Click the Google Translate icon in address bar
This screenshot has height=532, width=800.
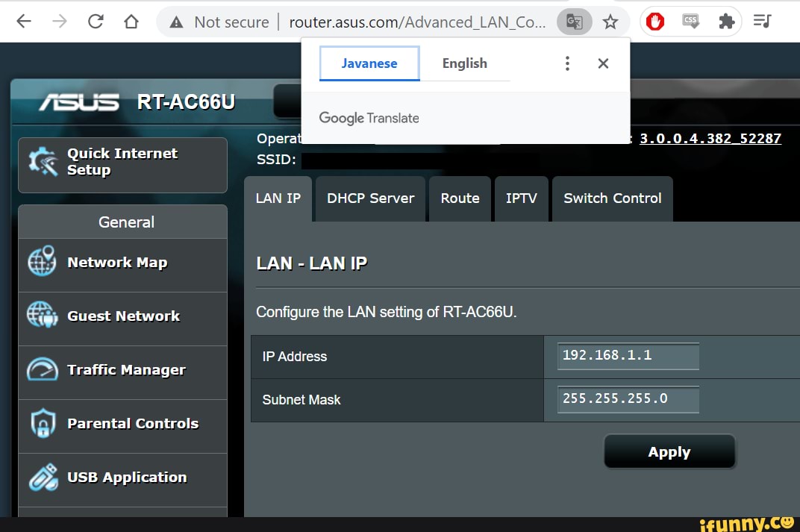(x=574, y=22)
